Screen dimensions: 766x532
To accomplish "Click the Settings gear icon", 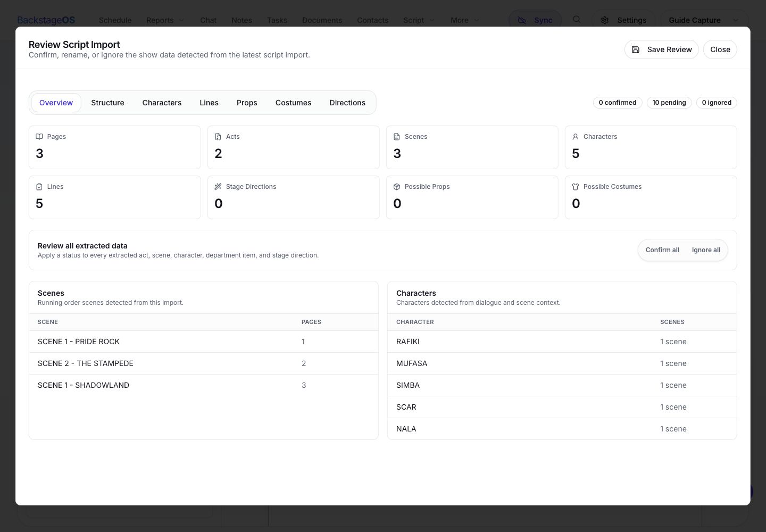I will (605, 20).
